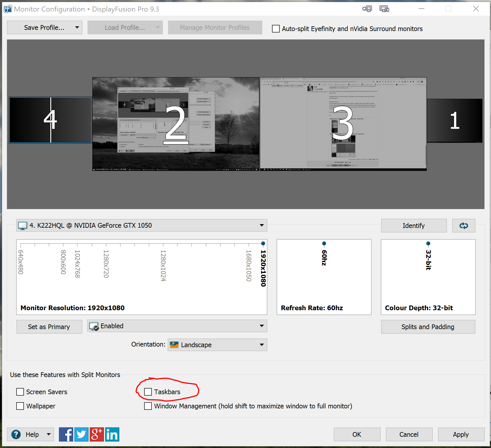The height and width of the screenshot is (448, 491).
Task: Set resolution slider to 1280x1024 tick
Action: pyautogui.click(x=163, y=245)
